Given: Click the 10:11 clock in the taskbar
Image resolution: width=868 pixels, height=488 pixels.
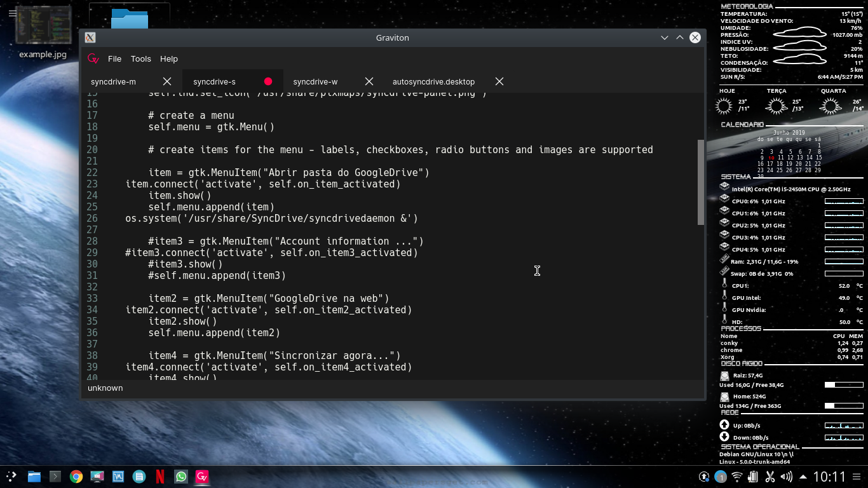Looking at the screenshot, I should 829,477.
